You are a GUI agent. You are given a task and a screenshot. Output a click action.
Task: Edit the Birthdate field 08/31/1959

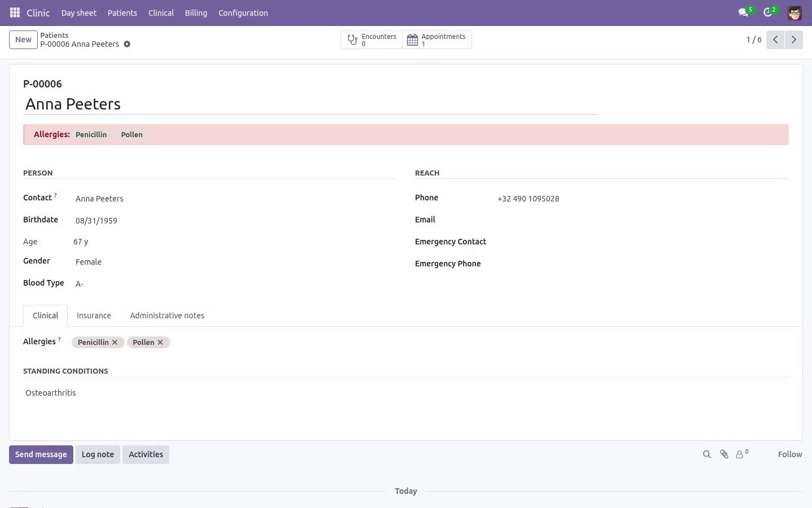coord(234,221)
